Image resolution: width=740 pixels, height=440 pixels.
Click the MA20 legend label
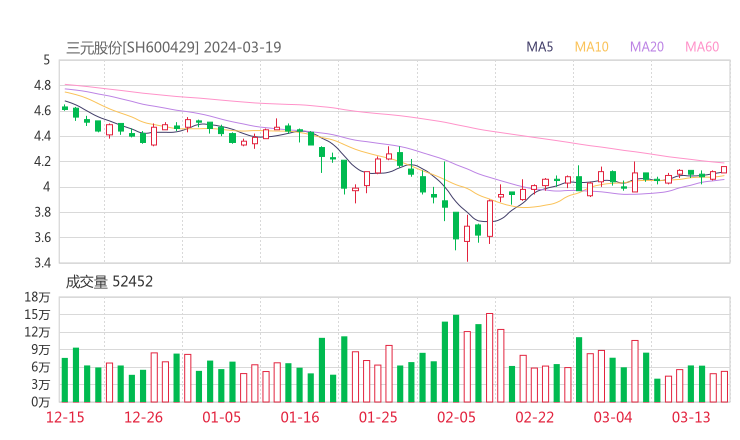[x=647, y=47]
